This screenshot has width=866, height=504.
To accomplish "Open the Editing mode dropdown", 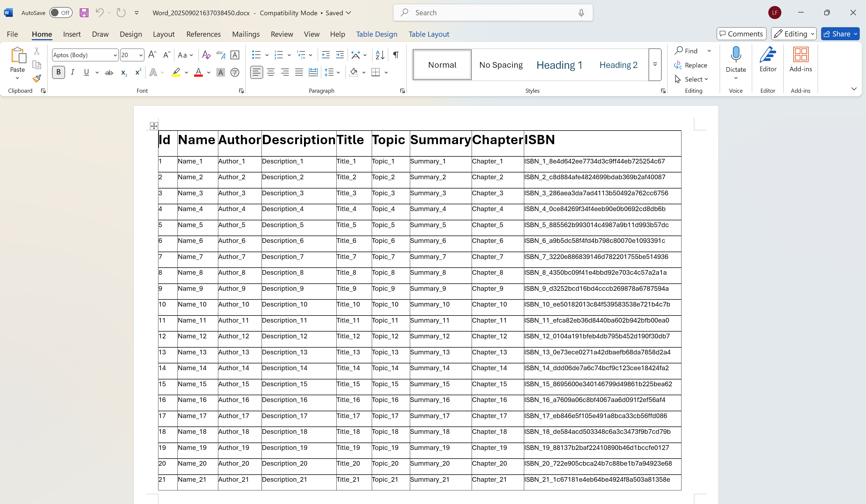I will point(794,34).
